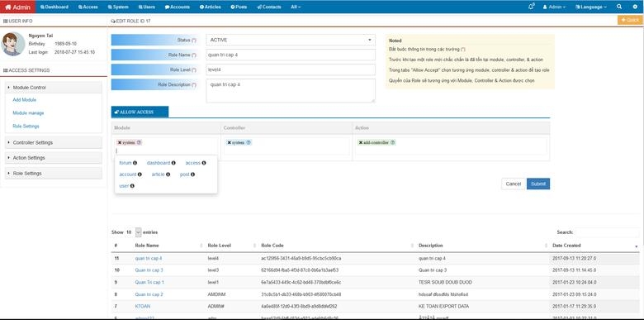Open the Language dropdown

tap(591, 7)
